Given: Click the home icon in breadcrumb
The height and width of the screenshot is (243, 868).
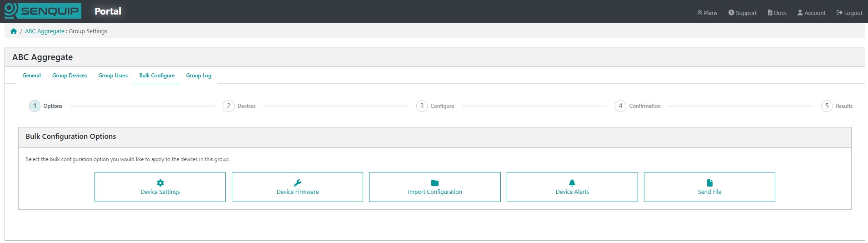Looking at the screenshot, I should point(14,31).
